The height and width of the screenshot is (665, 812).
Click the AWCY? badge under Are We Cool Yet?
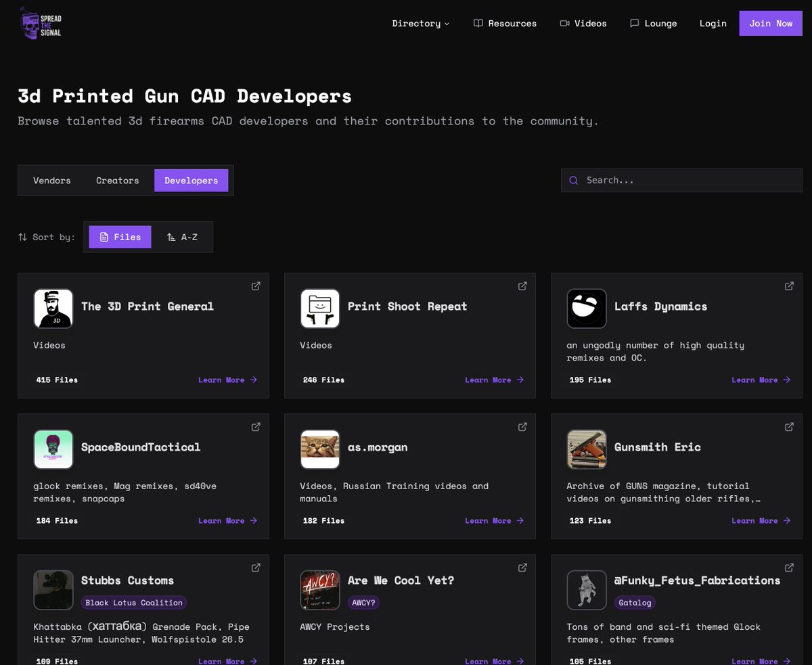click(363, 602)
